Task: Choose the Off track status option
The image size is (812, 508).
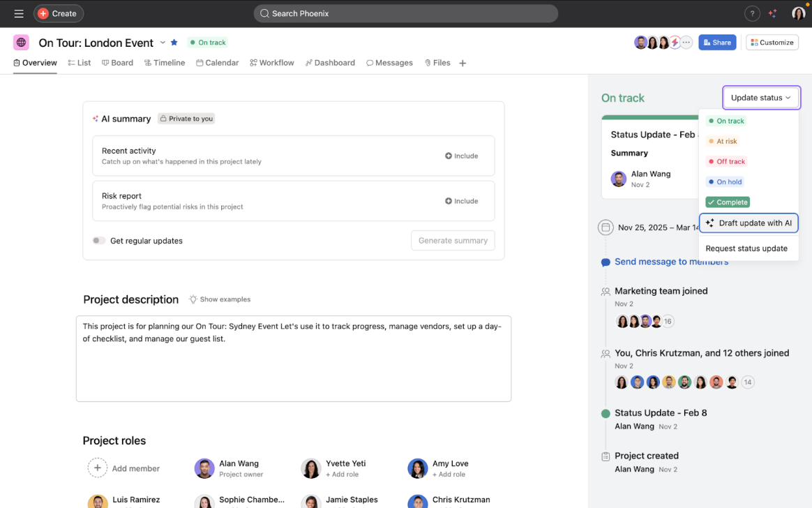Action: tap(726, 161)
